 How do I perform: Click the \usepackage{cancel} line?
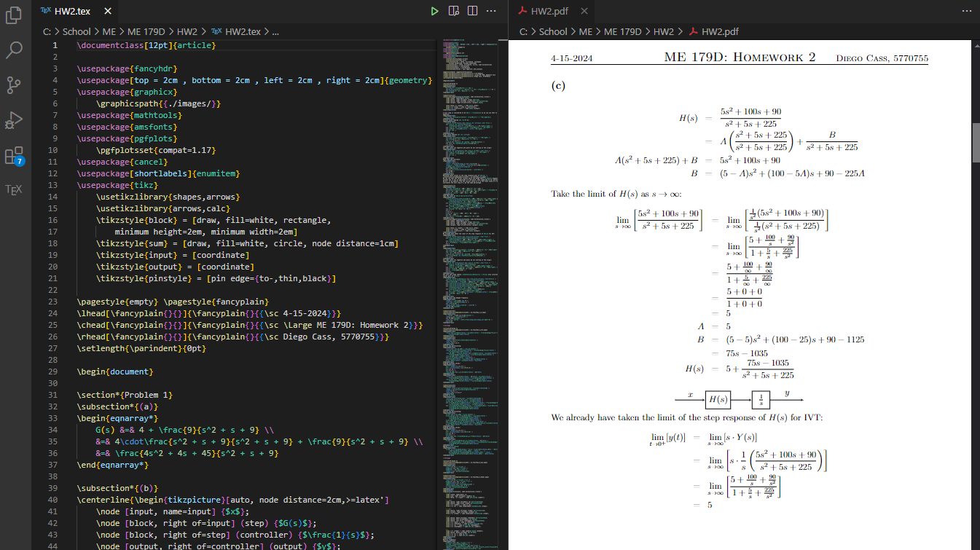pyautogui.click(x=122, y=162)
